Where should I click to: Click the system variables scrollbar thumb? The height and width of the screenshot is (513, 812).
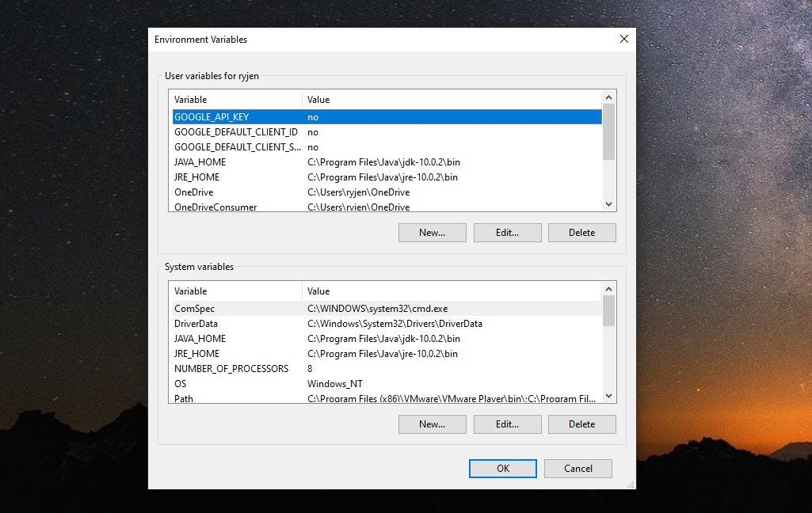tap(608, 310)
